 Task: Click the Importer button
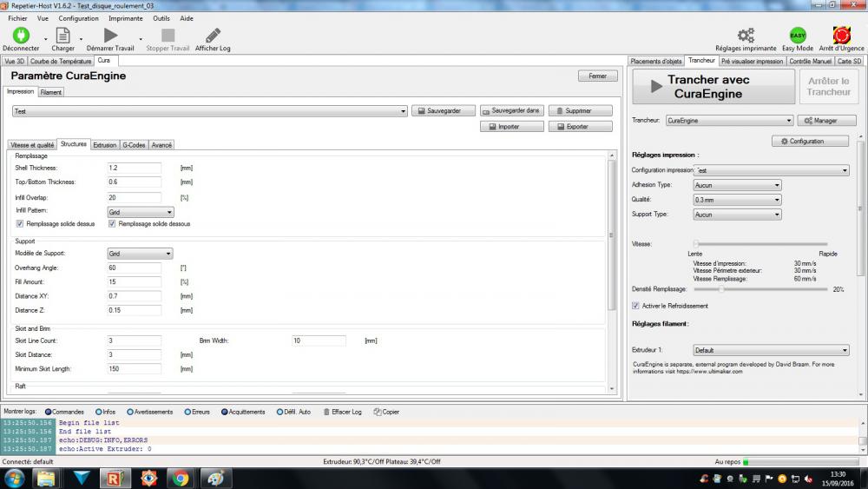point(512,127)
